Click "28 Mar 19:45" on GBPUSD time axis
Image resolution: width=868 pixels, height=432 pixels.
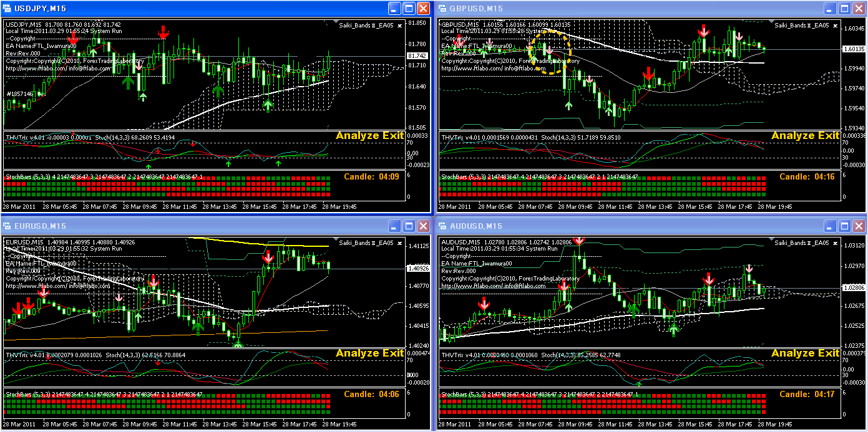(774, 207)
